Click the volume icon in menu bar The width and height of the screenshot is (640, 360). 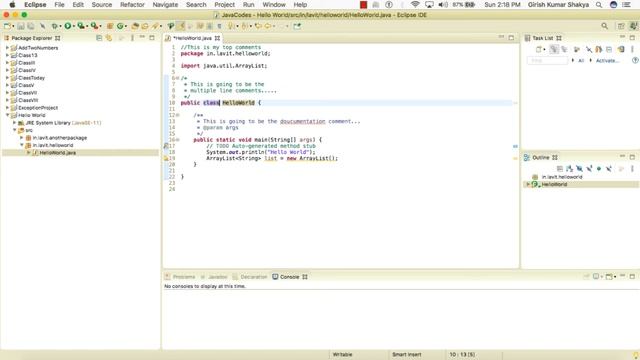point(443,5)
